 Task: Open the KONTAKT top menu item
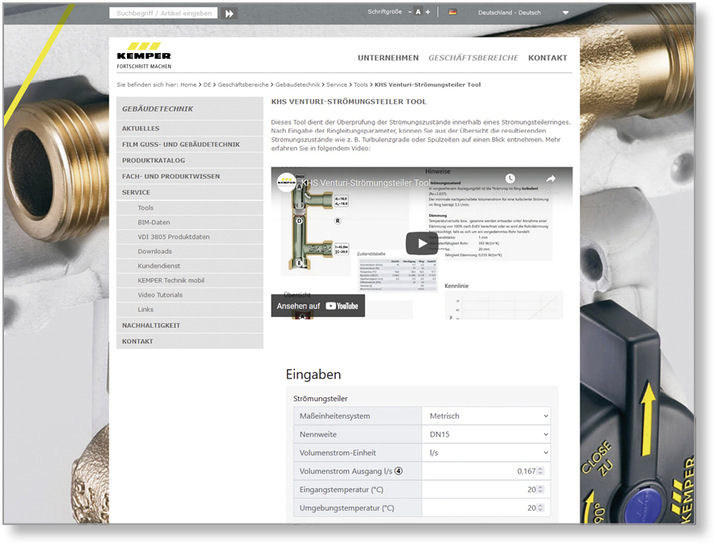coord(547,58)
